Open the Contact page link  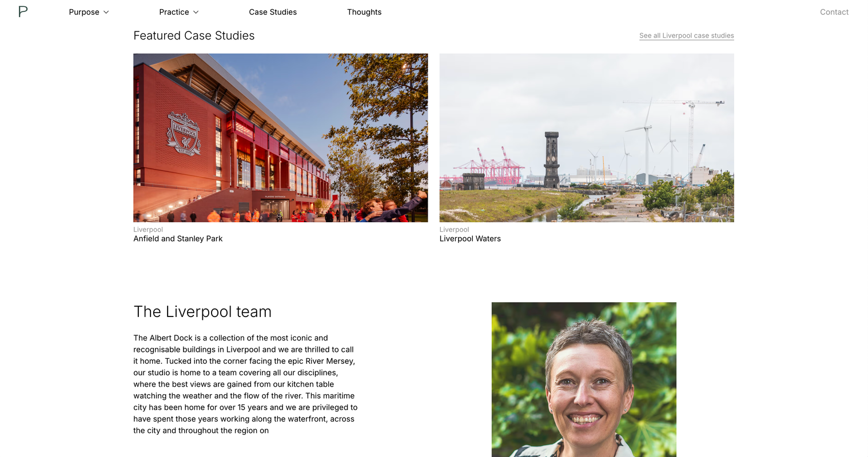834,12
